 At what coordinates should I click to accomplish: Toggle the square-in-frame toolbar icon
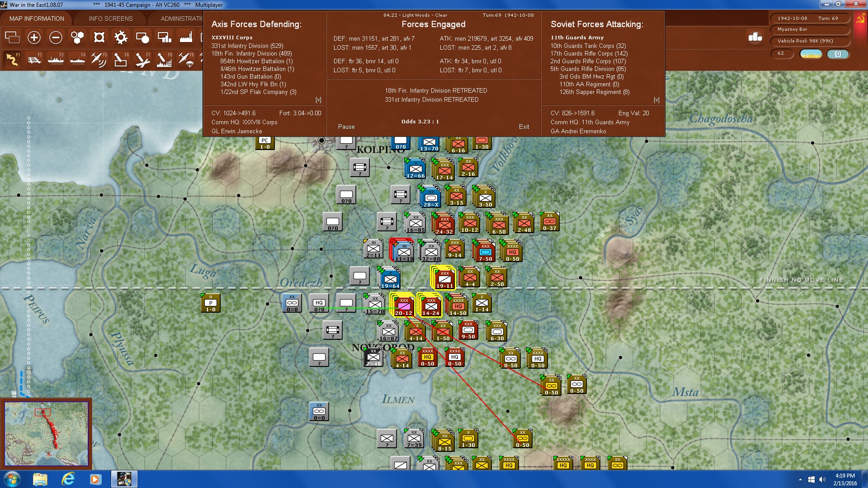point(99,38)
